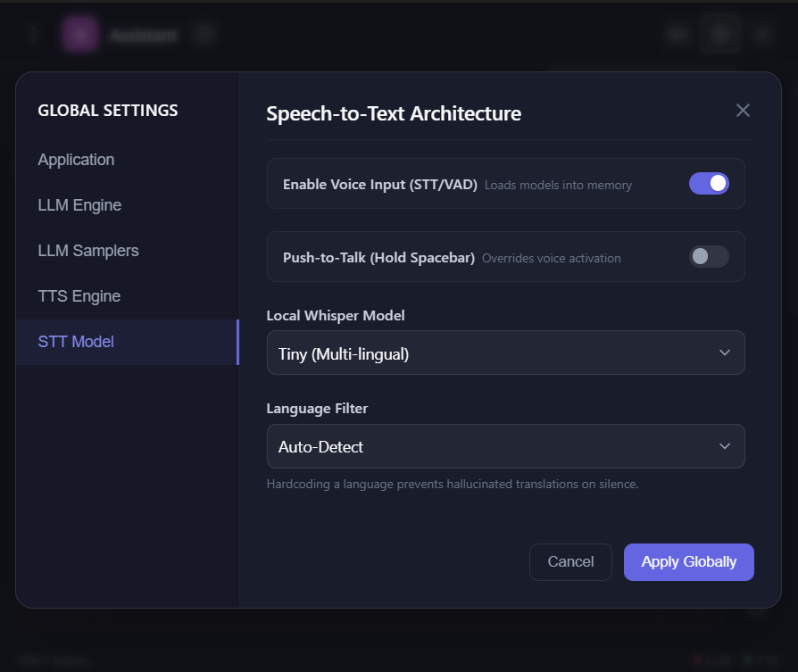Image resolution: width=798 pixels, height=672 pixels.
Task: Select the TTS Engine section
Action: click(x=79, y=296)
